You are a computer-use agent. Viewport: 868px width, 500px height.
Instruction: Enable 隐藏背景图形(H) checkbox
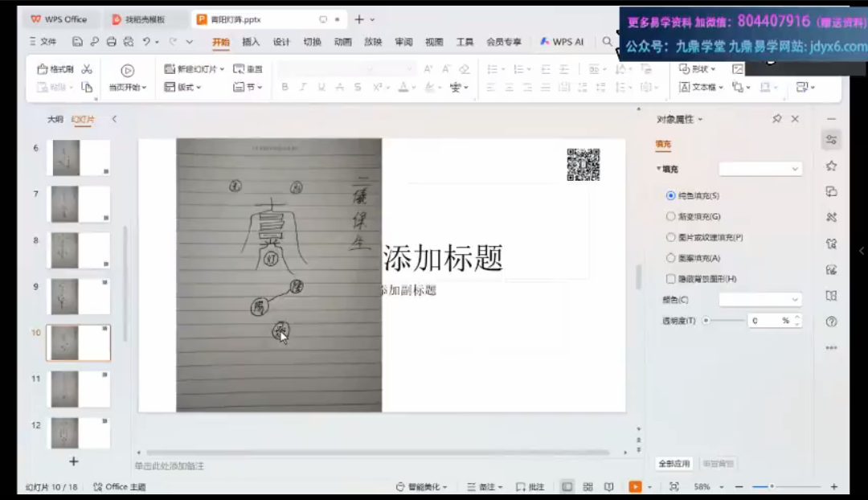click(671, 279)
